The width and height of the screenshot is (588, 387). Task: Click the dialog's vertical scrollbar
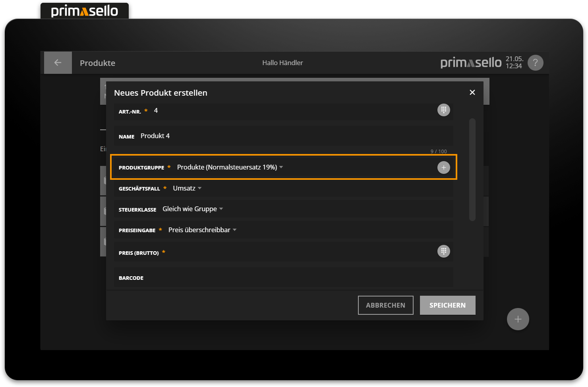tap(472, 169)
